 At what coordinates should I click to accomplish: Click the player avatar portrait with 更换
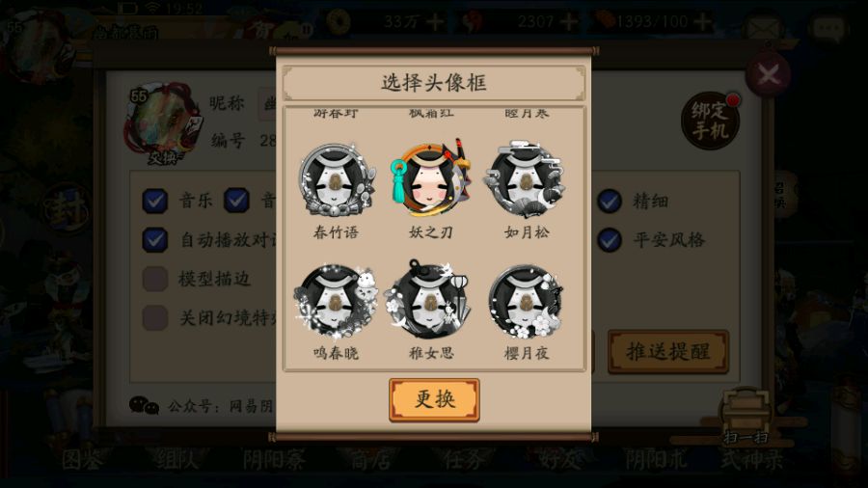pyautogui.click(x=162, y=124)
